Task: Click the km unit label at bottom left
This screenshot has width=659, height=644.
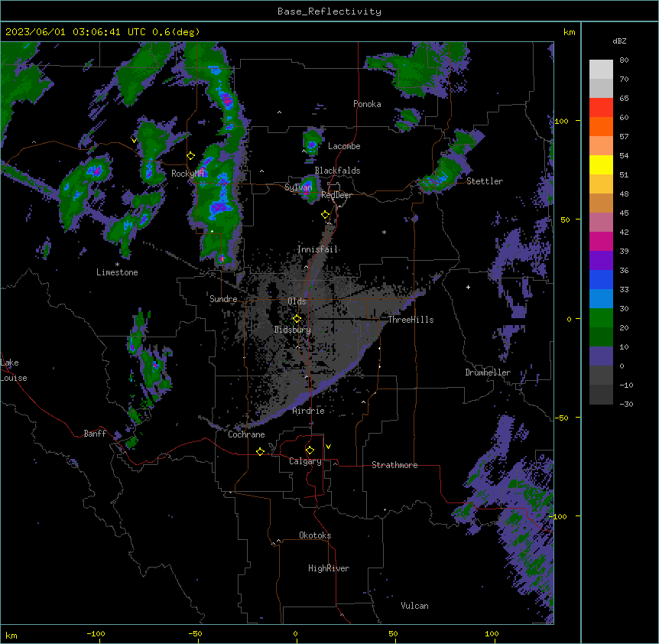Action: pyautogui.click(x=11, y=636)
